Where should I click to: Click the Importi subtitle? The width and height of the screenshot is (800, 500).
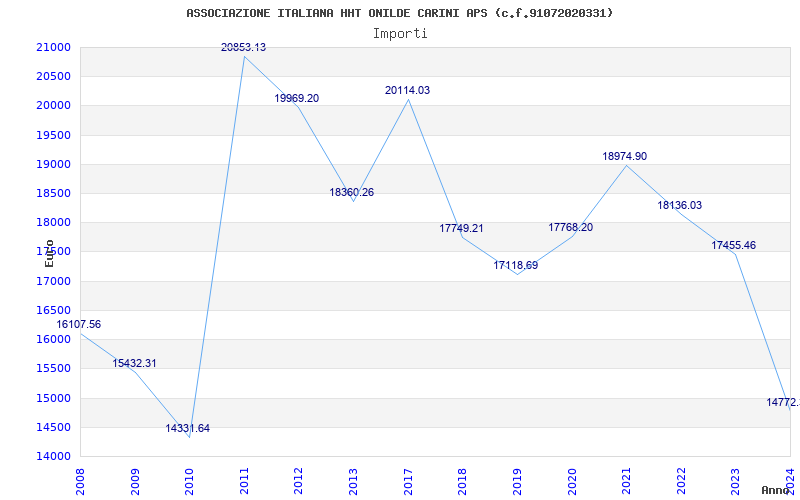(400, 34)
